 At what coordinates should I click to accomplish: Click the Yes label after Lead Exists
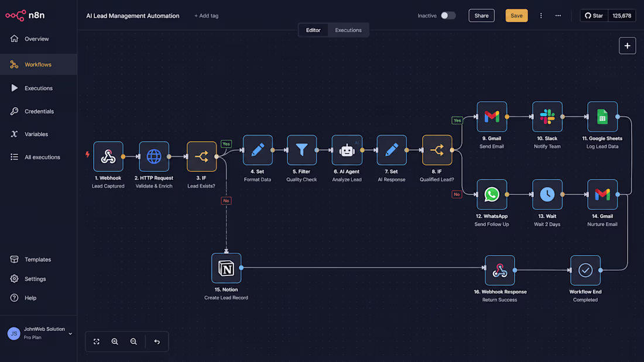click(x=227, y=144)
